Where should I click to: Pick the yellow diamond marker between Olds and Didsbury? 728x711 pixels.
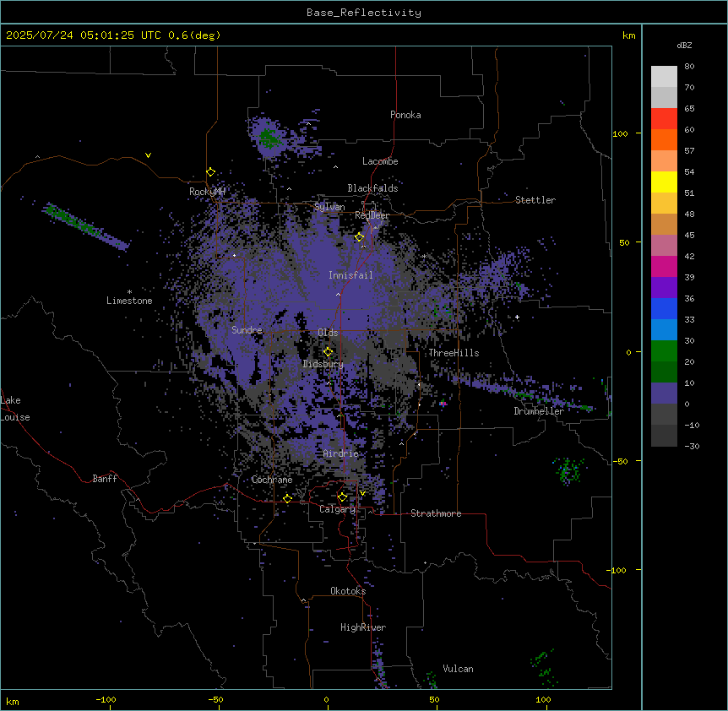328,352
